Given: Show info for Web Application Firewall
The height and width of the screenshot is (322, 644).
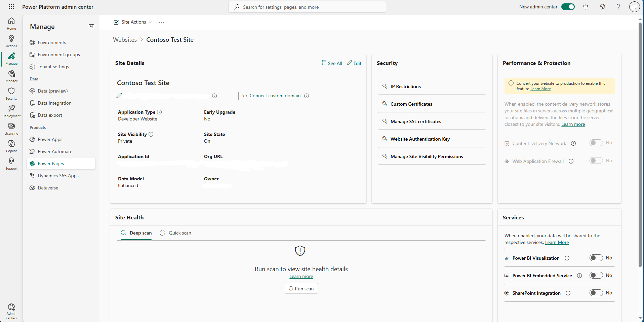Looking at the screenshot, I should pyautogui.click(x=571, y=161).
